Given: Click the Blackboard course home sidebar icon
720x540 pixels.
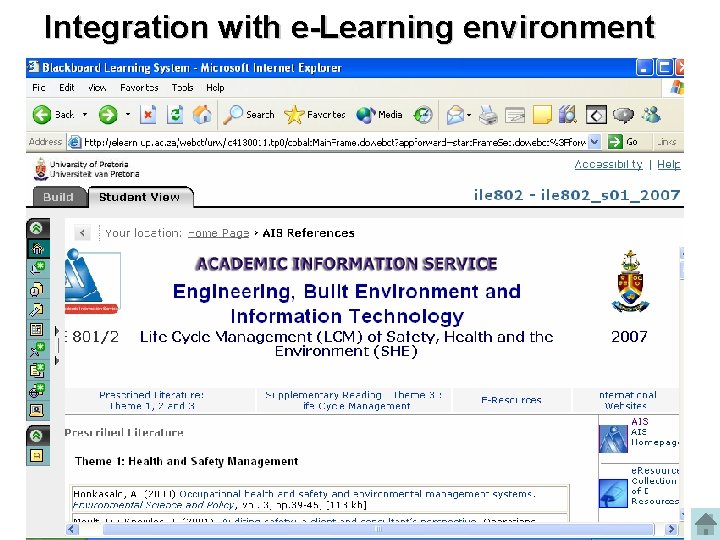Looking at the screenshot, I should [38, 249].
